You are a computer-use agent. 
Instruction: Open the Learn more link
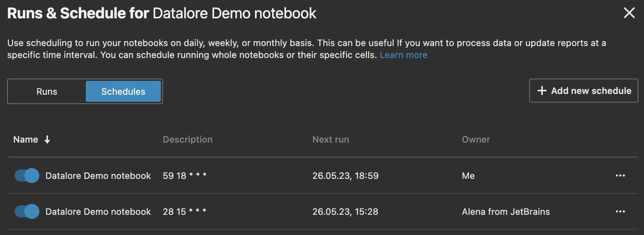[403, 55]
